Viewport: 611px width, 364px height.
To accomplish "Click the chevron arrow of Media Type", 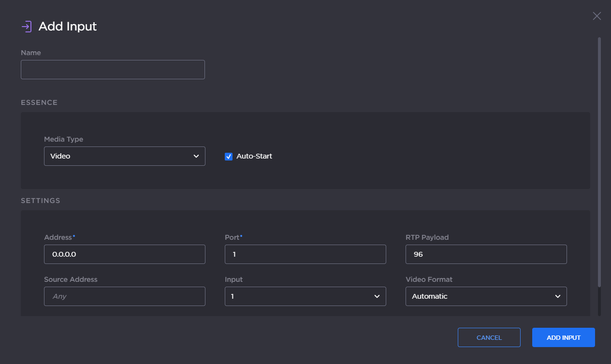I will [196, 156].
